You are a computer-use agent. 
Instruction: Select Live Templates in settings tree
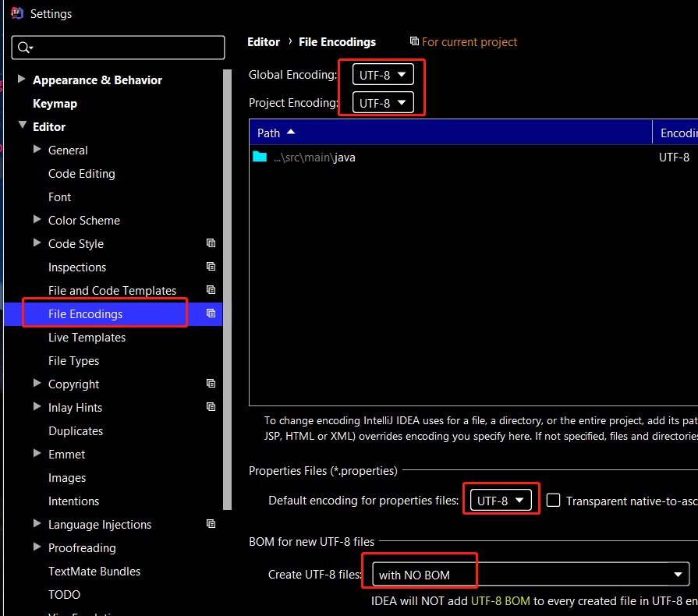pos(87,337)
